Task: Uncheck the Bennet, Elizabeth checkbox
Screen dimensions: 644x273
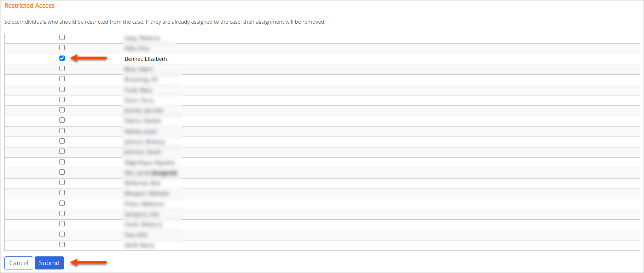Action: click(x=62, y=58)
